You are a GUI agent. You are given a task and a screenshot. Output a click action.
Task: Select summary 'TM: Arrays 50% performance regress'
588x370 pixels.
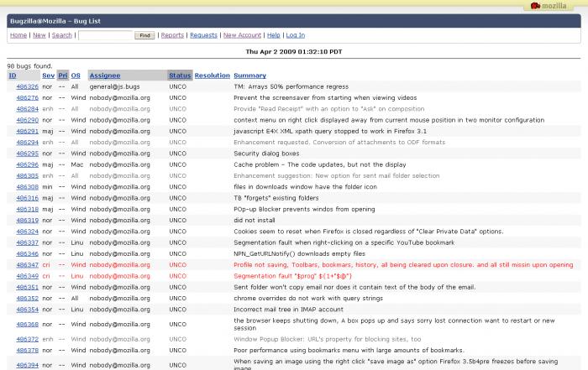291,87
